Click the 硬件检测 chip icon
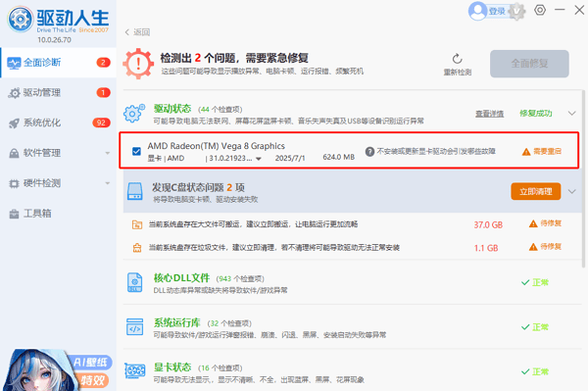Screen dimensions: 588x391 15,183
